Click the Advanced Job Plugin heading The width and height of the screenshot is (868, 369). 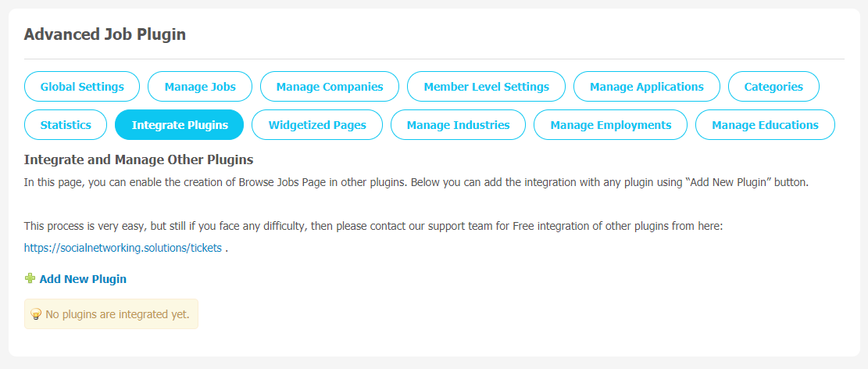105,34
